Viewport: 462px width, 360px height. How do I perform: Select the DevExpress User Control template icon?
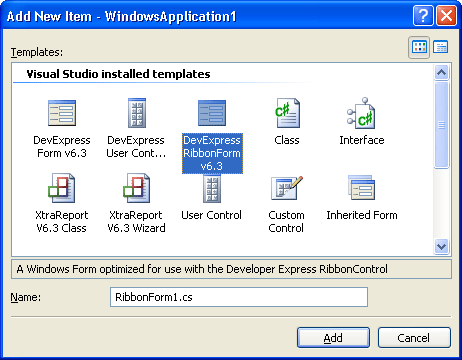click(x=137, y=113)
